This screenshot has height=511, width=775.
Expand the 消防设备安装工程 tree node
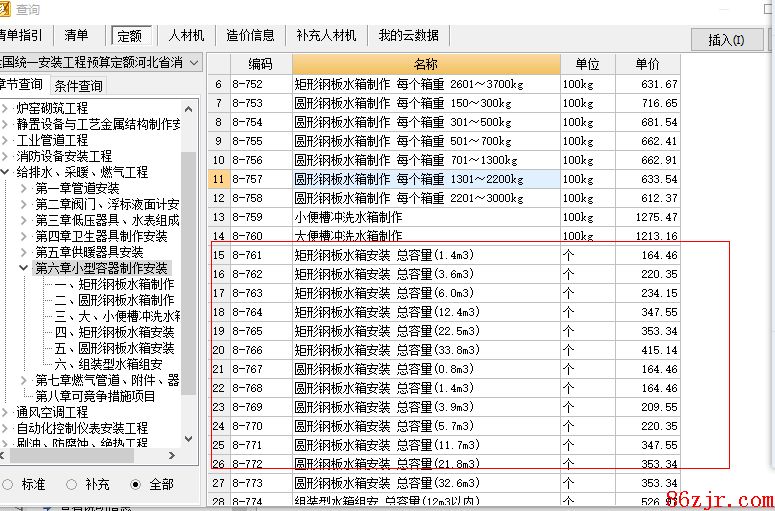pyautogui.click(x=6, y=156)
